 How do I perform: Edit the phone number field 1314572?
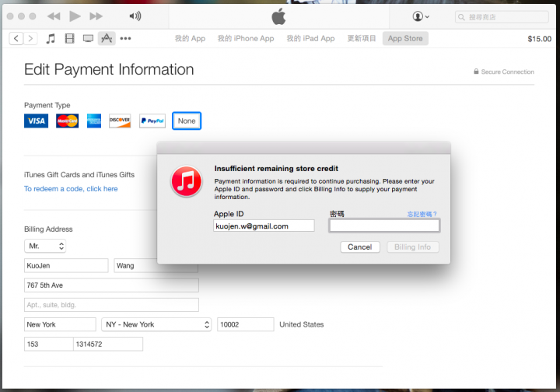coord(108,344)
